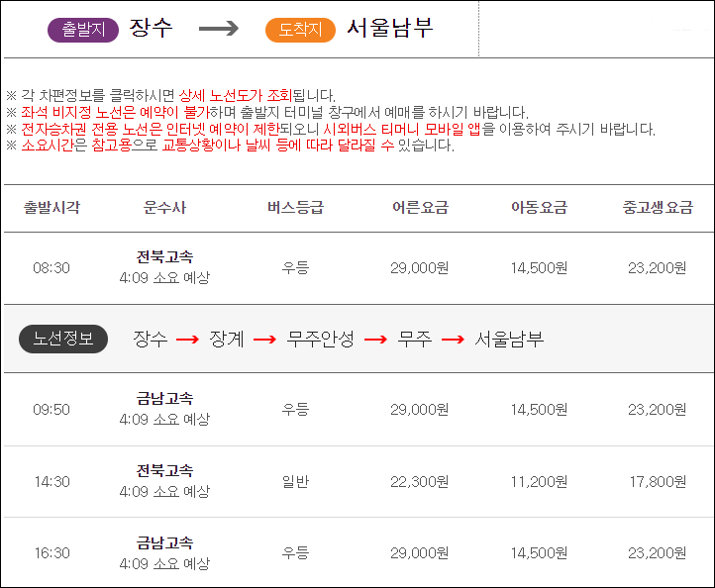Click adult fare 29,000원 in 08:30 row
The width and height of the screenshot is (715, 588).
click(x=420, y=268)
